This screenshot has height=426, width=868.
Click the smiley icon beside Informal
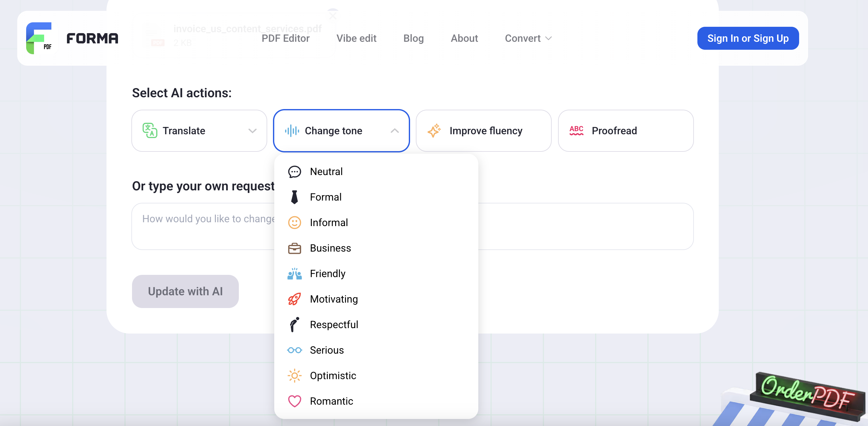coord(294,223)
